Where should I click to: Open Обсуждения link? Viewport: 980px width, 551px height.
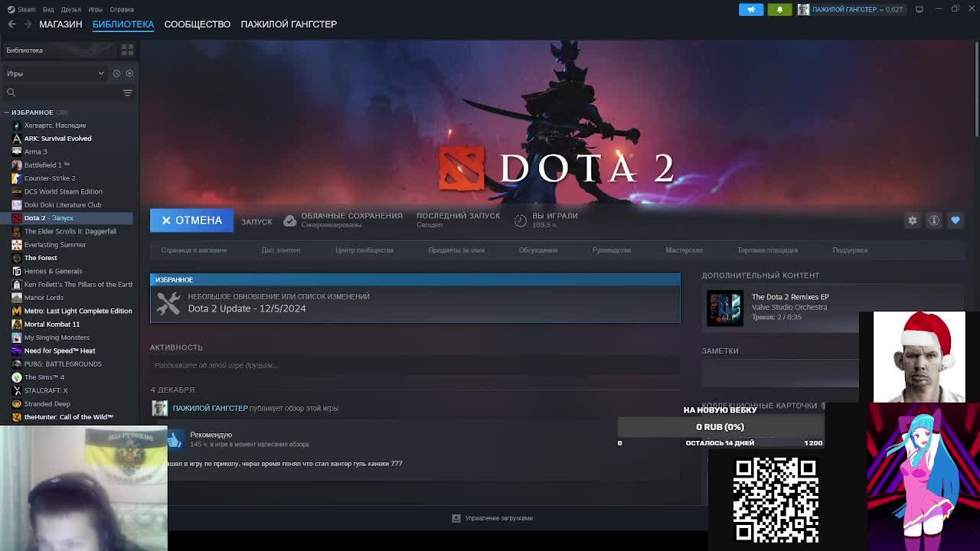click(538, 250)
